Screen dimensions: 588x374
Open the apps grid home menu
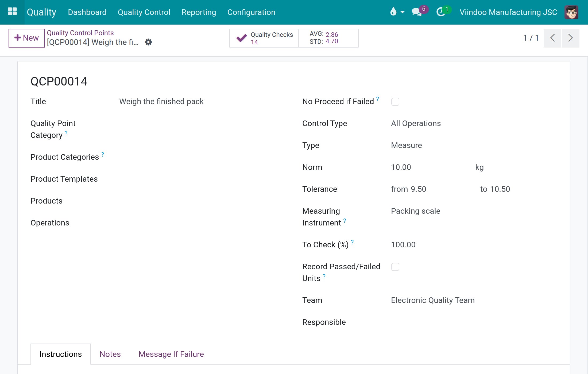coord(12,12)
